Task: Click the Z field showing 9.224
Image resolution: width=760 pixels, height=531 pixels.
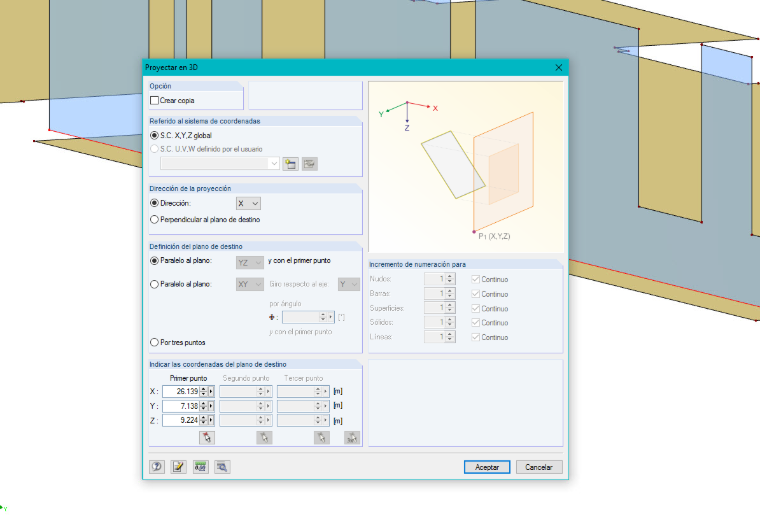Action: tap(181, 420)
